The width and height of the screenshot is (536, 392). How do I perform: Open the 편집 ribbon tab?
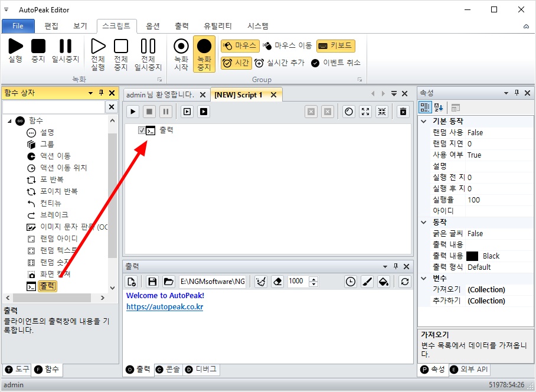pyautogui.click(x=51, y=26)
